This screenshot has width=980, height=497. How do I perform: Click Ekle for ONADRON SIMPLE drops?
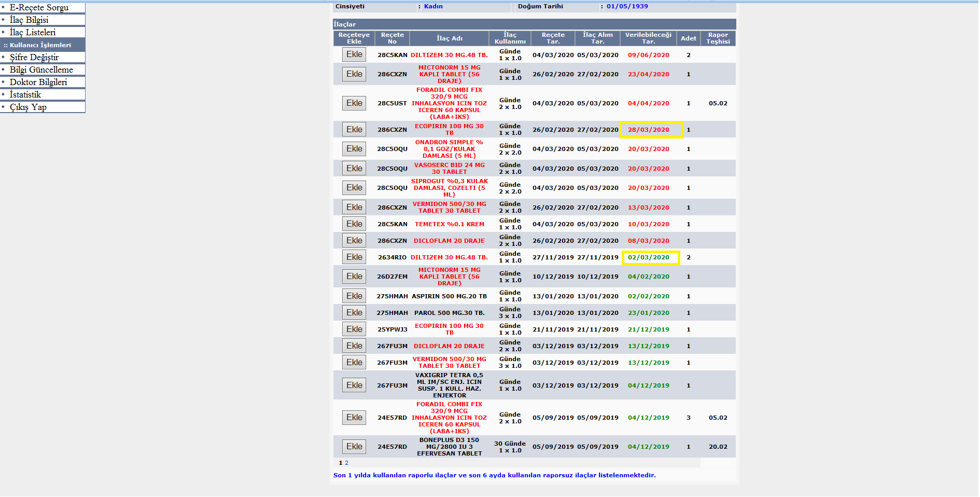click(x=354, y=149)
